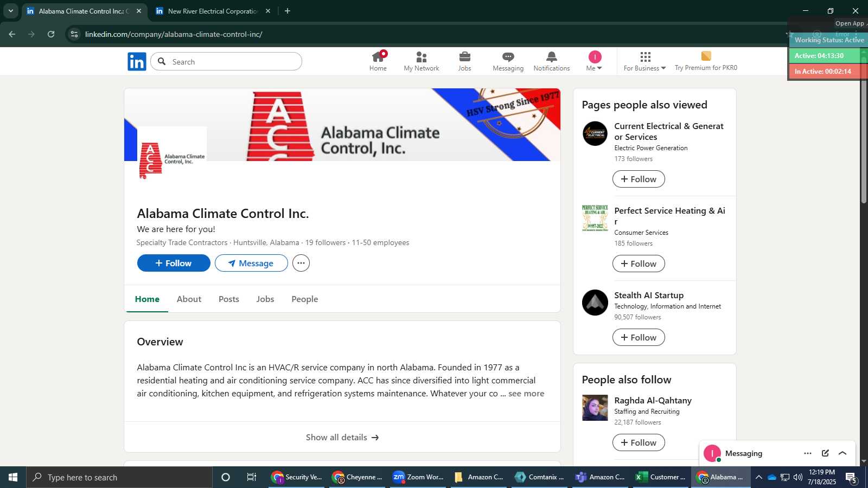Click Raghda Al-Qahtany's photo
868x488 pixels.
(x=595, y=408)
